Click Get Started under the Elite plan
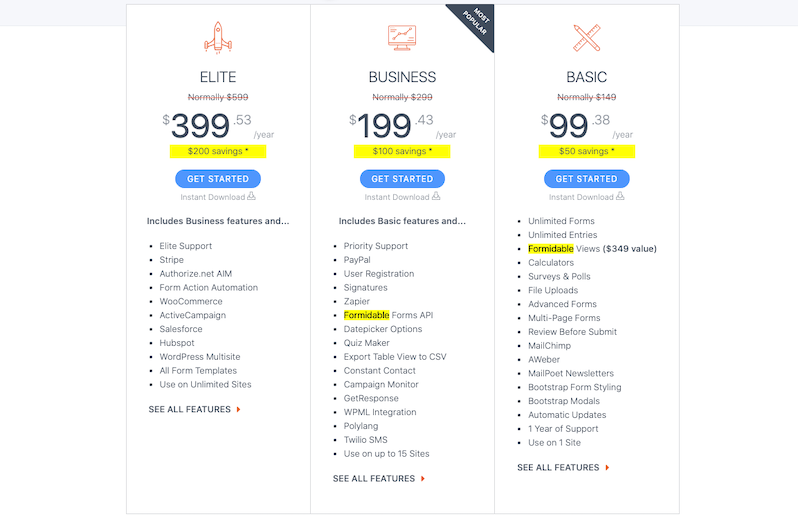 click(218, 179)
